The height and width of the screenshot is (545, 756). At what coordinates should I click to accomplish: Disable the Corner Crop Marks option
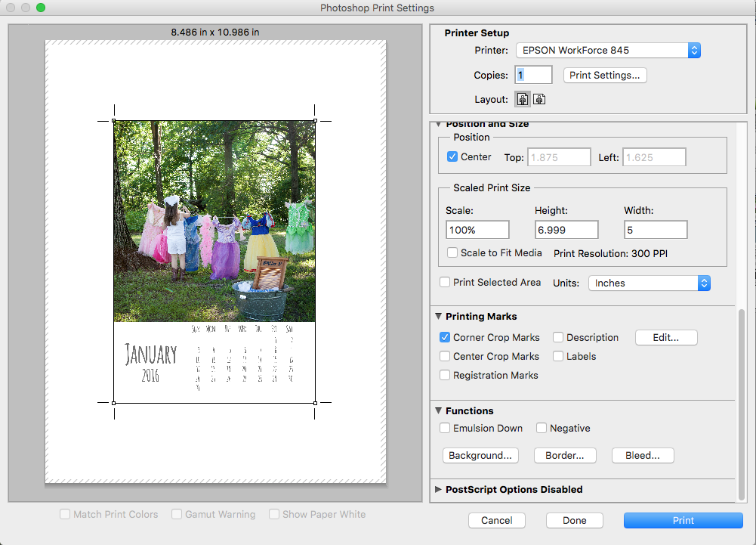445,338
